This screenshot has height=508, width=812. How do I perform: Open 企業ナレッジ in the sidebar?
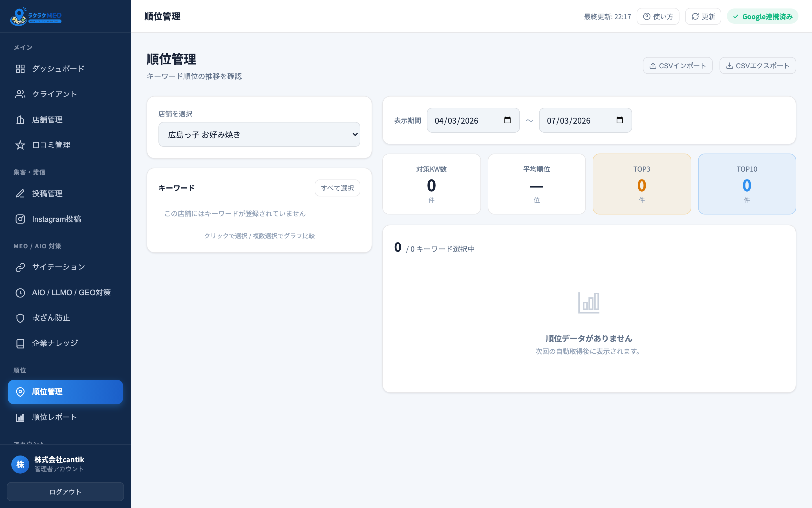click(65, 343)
